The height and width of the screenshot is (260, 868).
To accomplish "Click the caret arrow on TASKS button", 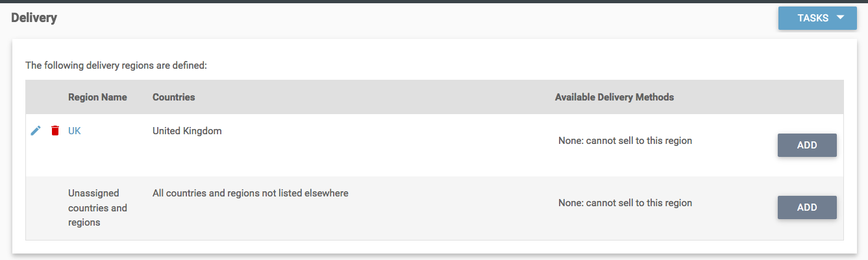I will [841, 18].
